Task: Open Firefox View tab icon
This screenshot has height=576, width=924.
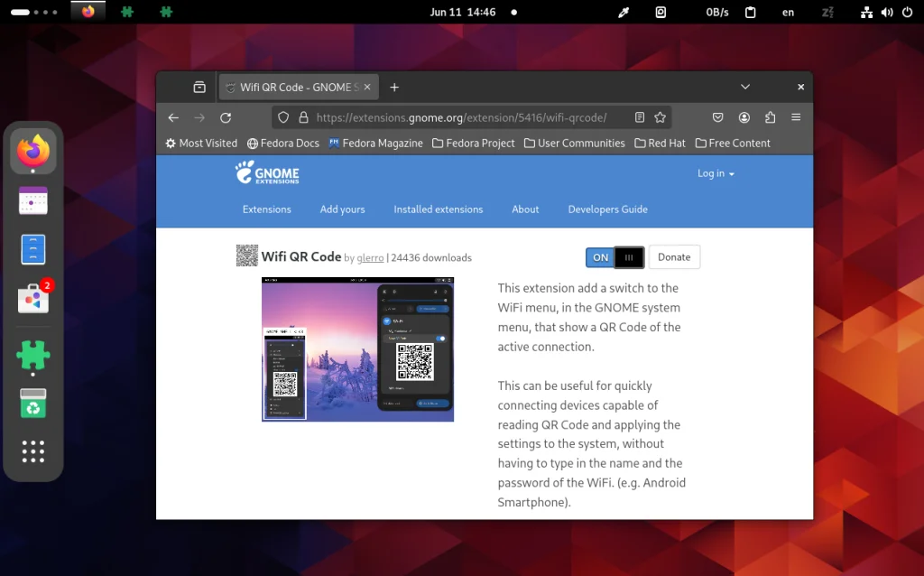Action: point(199,88)
